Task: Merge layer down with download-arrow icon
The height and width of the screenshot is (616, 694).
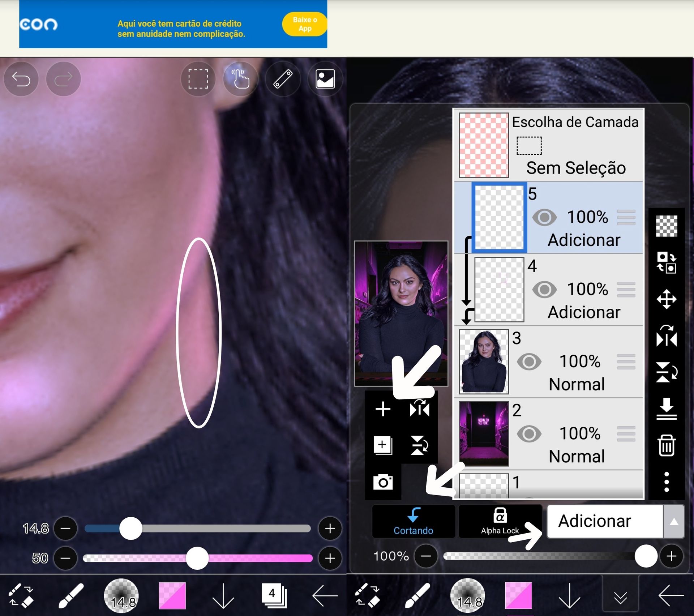Action: click(666, 409)
